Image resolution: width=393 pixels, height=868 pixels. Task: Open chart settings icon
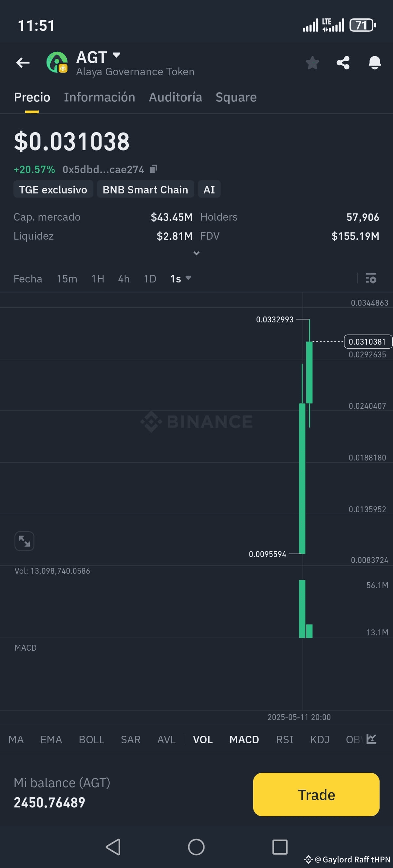click(371, 278)
